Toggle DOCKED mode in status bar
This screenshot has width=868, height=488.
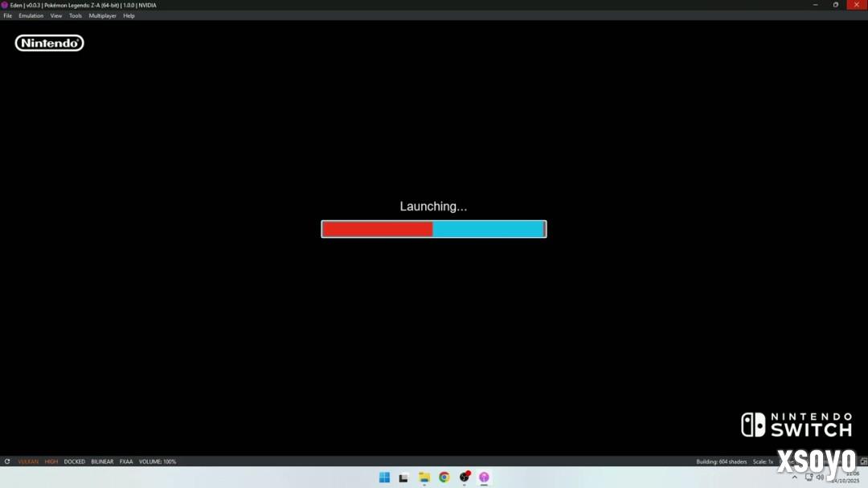coord(75,461)
